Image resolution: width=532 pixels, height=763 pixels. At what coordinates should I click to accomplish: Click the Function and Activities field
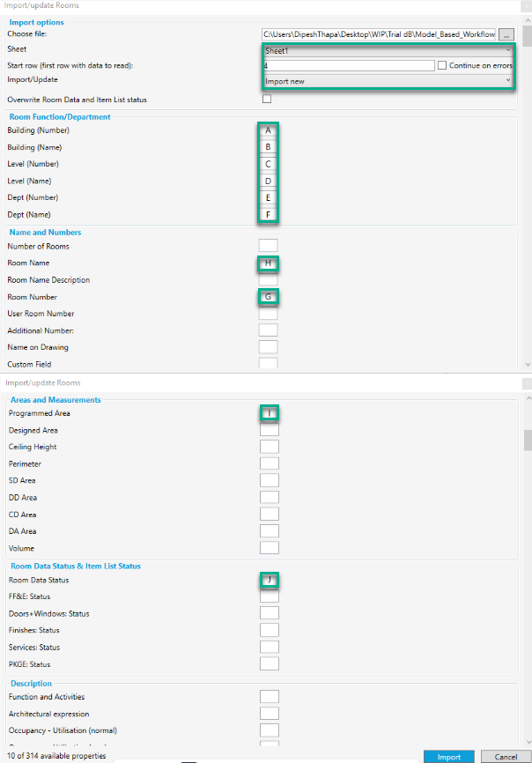tap(270, 697)
